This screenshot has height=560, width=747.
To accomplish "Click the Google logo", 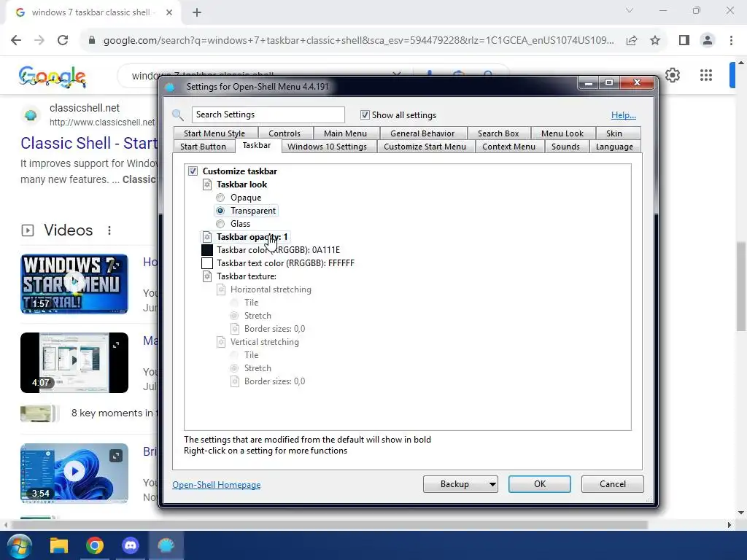I will coord(53,76).
